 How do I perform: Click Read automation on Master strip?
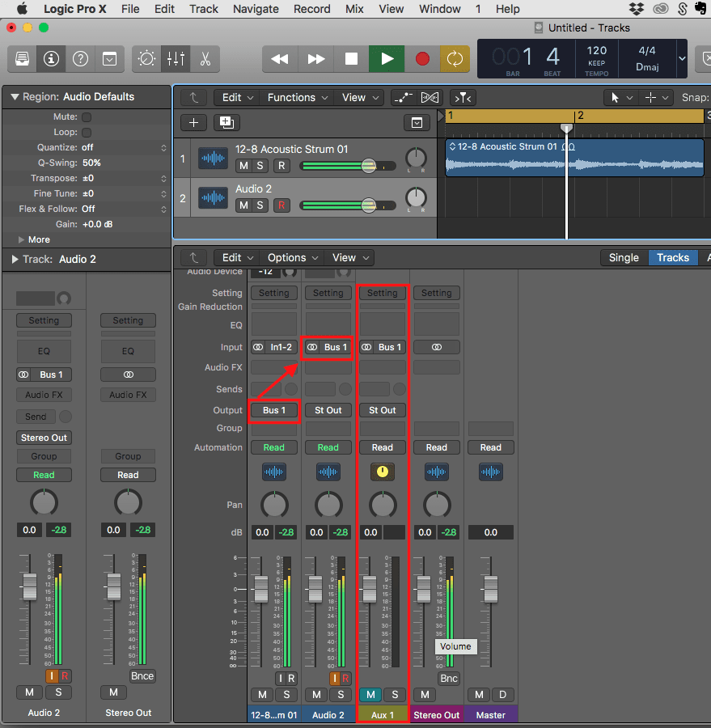[x=490, y=447]
